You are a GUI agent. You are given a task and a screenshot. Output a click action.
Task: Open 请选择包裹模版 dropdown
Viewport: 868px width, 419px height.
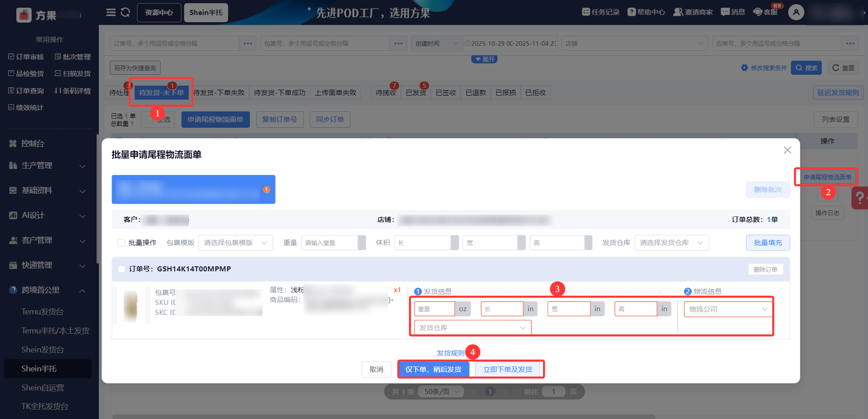pos(236,243)
